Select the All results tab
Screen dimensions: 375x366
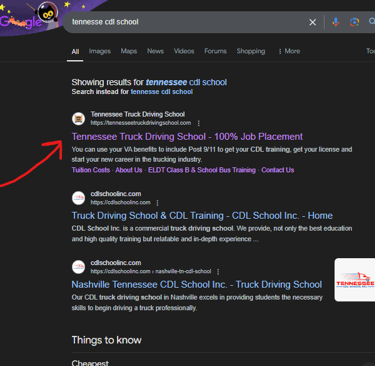point(75,51)
